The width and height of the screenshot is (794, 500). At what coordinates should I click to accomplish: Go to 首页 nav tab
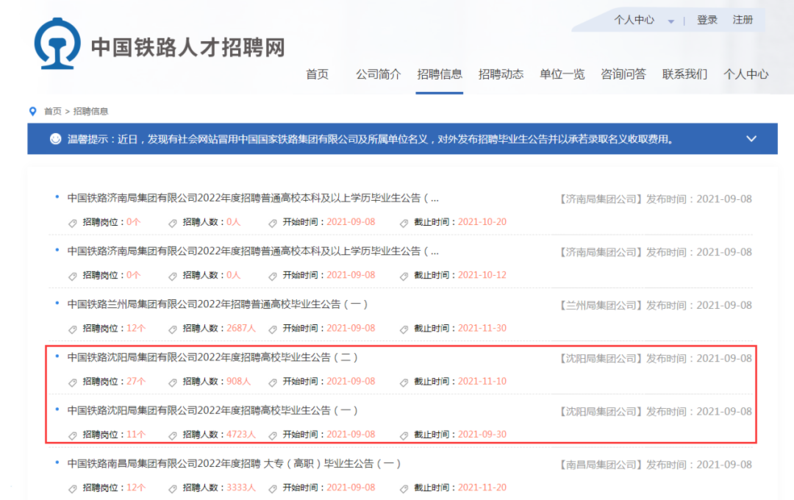tap(317, 74)
